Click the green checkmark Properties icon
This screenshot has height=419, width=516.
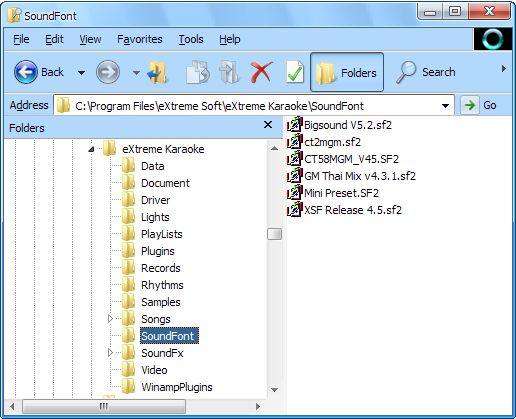point(295,72)
